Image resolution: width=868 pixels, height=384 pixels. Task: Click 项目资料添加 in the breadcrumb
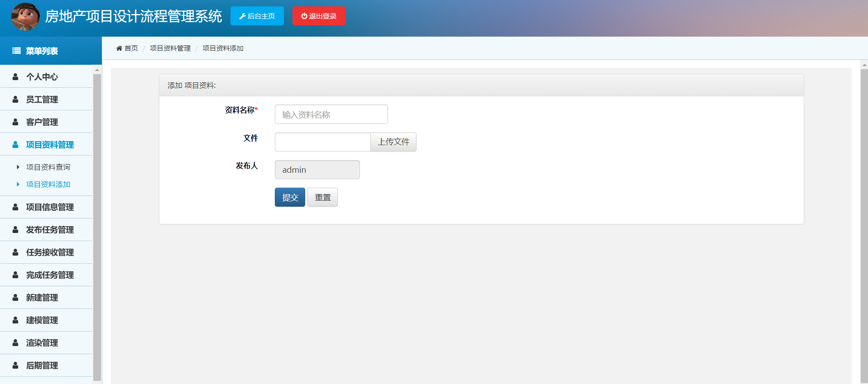pos(223,48)
